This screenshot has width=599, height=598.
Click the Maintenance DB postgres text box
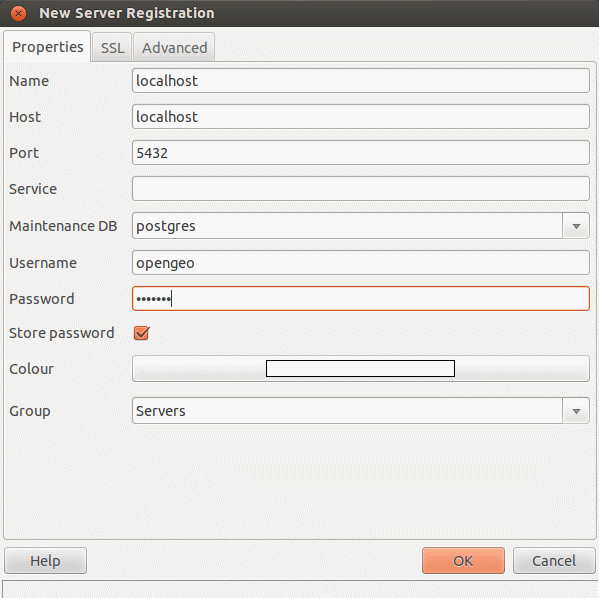347,226
